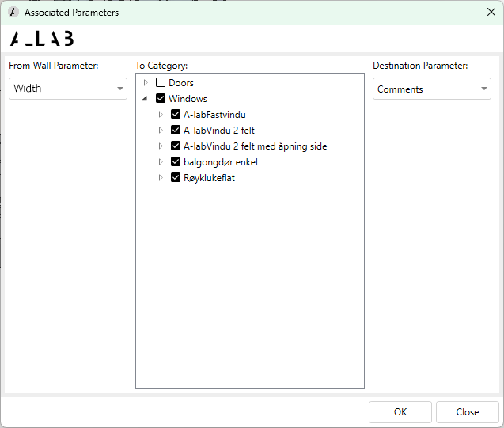Expand the Doors tree node
Image resolution: width=504 pixels, height=428 pixels.
click(x=146, y=83)
